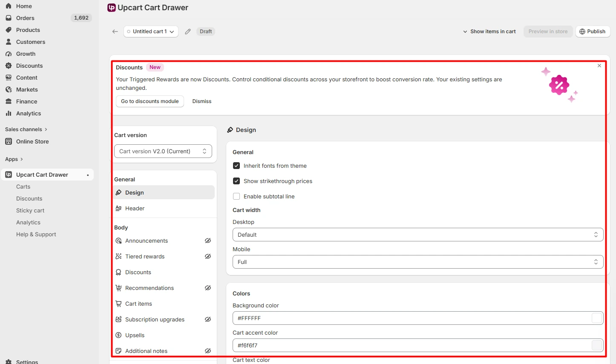Open the Cart version V2.0 dropdown
This screenshot has height=364, width=616.
pos(163,151)
